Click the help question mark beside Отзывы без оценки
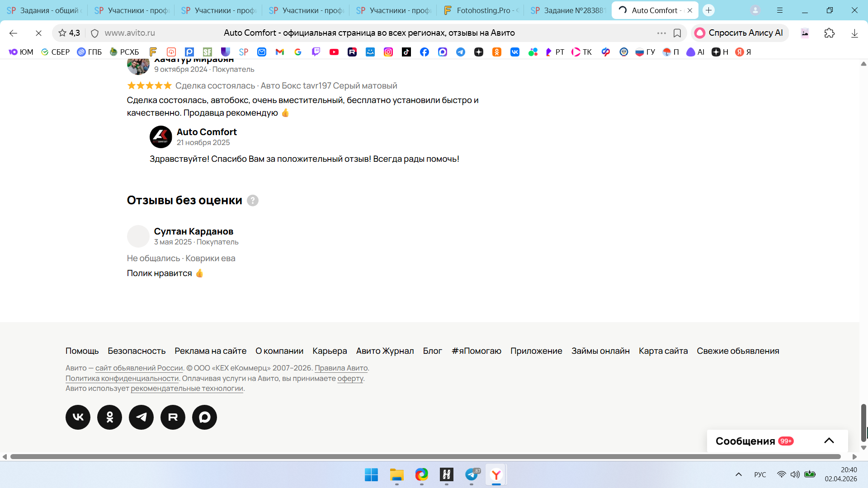868x488 pixels. [x=253, y=201]
